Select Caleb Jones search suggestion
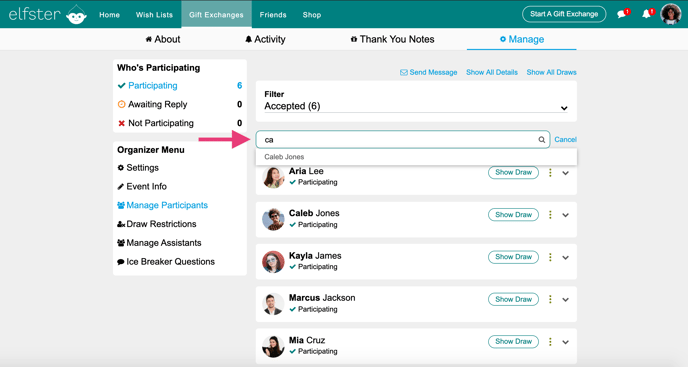 416,157
